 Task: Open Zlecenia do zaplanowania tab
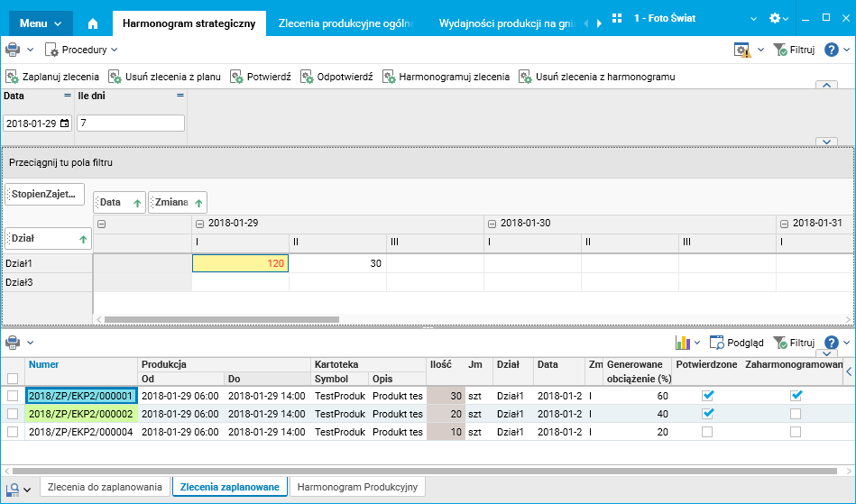(x=105, y=487)
